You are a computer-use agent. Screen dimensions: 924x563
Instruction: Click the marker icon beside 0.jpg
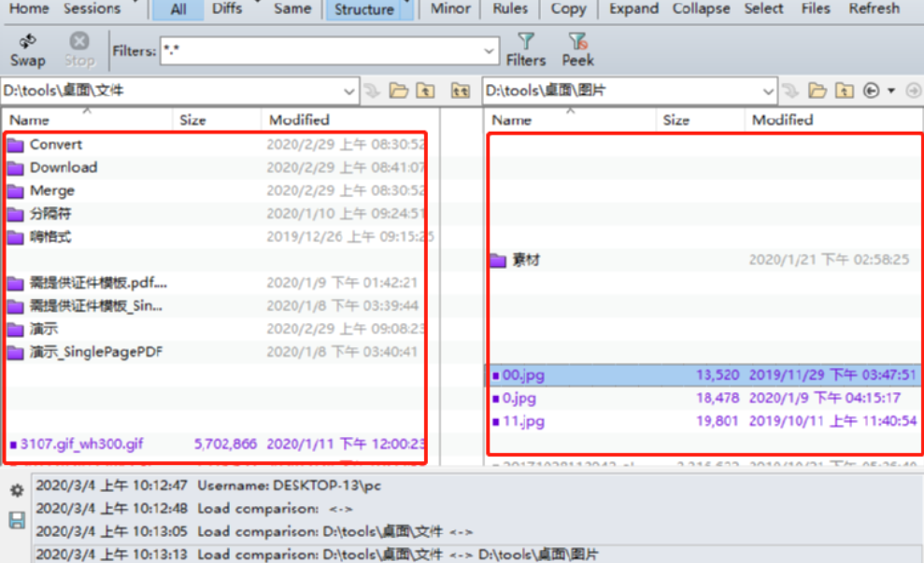pyautogui.click(x=495, y=400)
